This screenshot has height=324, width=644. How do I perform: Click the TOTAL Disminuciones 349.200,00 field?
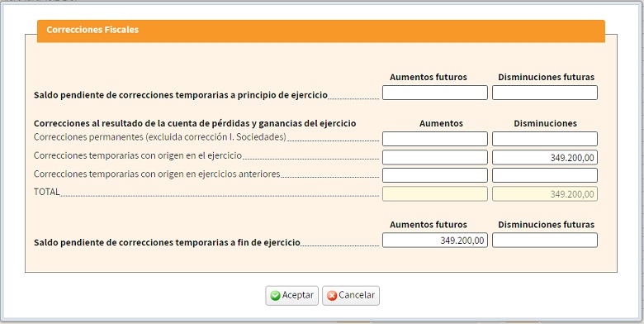coord(545,193)
